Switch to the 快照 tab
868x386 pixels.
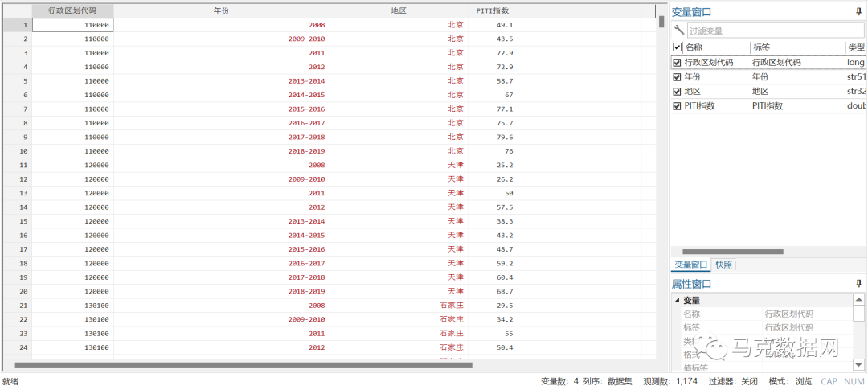click(723, 265)
